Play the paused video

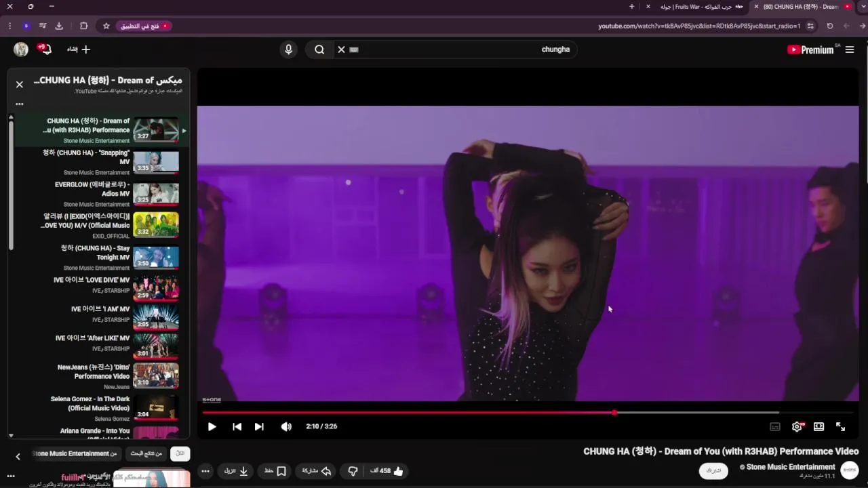click(212, 426)
